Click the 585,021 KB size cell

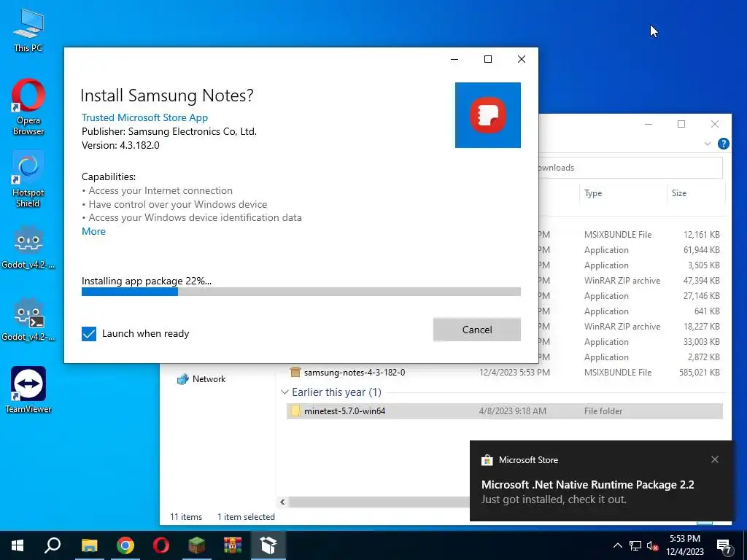[700, 373]
